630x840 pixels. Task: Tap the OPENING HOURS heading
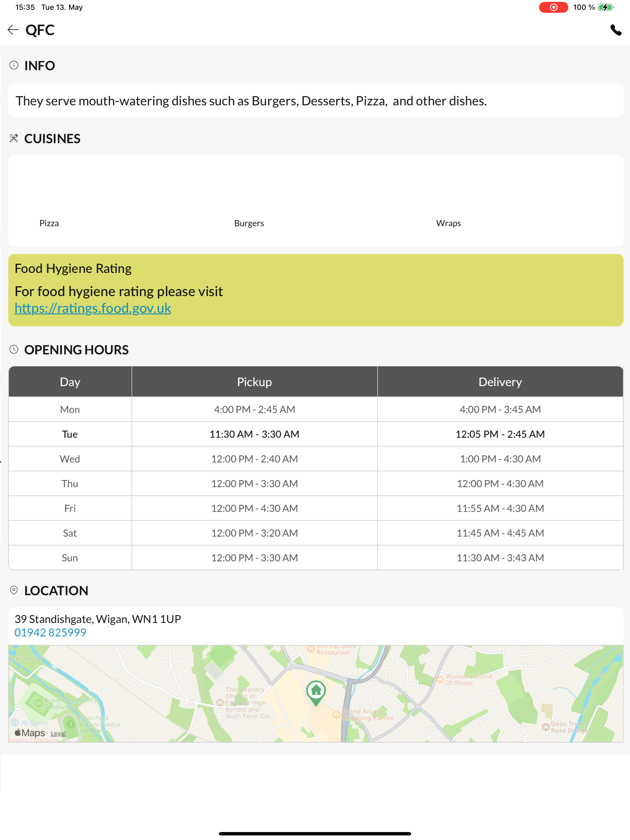click(x=76, y=349)
